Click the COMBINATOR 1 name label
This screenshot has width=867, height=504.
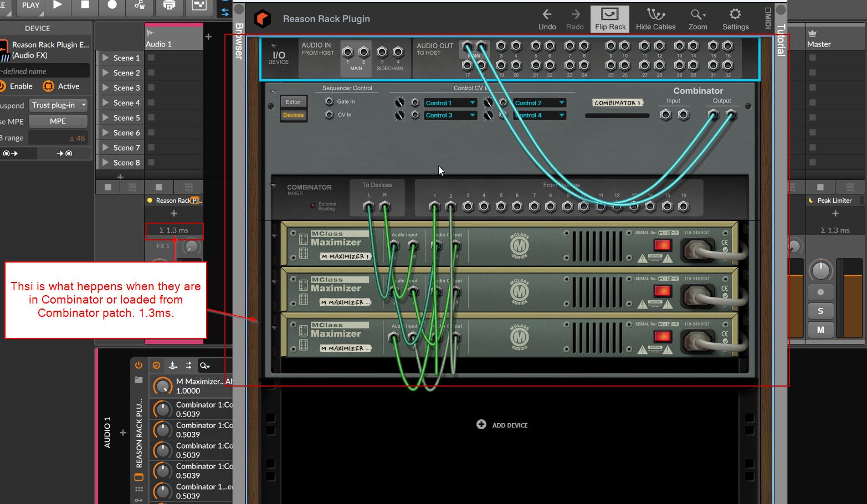[617, 103]
